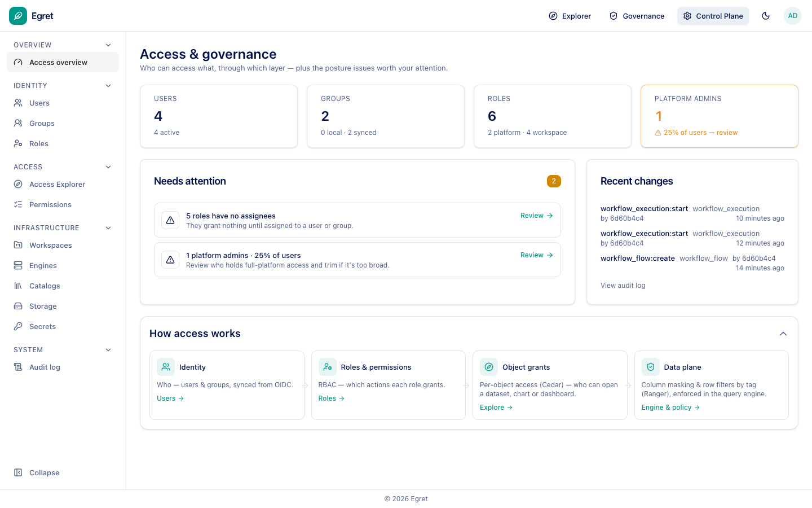The width and height of the screenshot is (812, 508).
Task: Open Explorer in top navigation
Action: pyautogui.click(x=570, y=16)
